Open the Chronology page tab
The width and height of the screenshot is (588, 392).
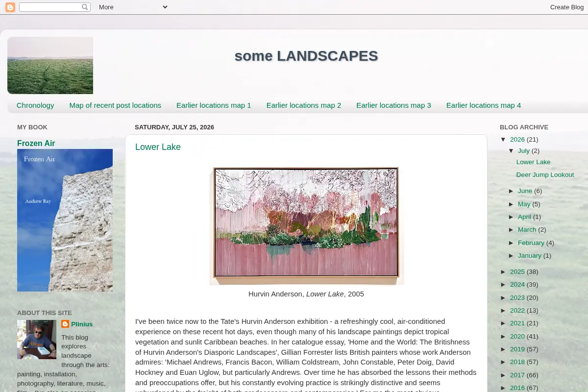click(x=35, y=105)
